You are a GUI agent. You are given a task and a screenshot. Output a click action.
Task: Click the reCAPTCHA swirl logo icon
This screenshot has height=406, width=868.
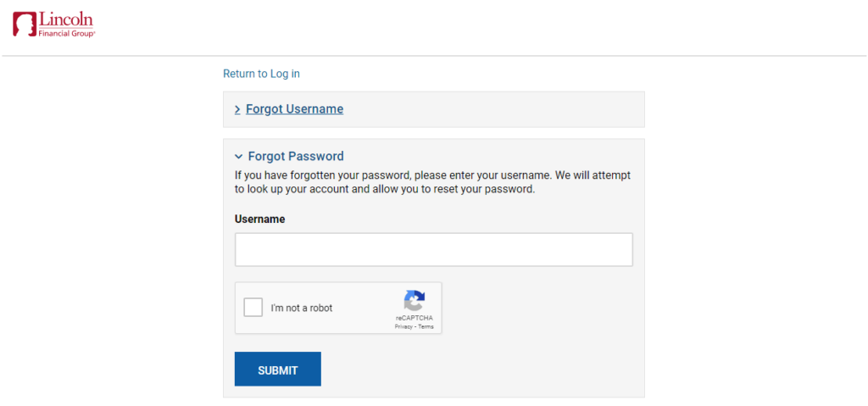pyautogui.click(x=414, y=301)
